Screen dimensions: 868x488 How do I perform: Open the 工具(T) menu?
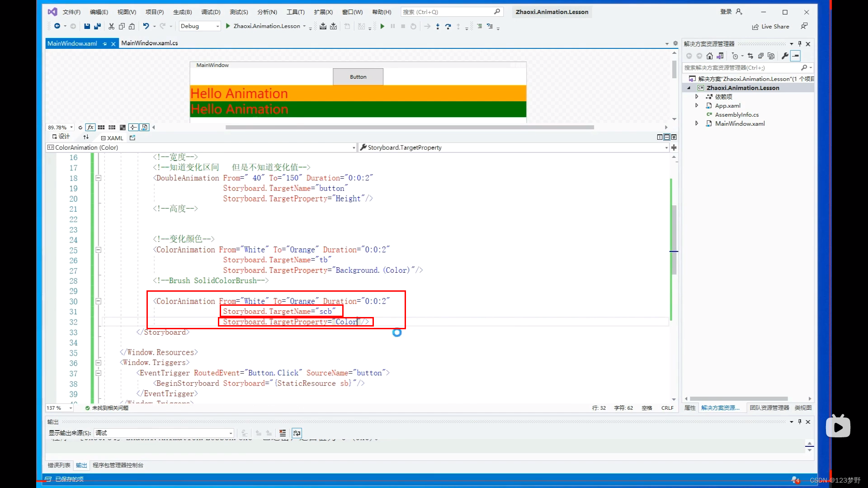tap(296, 12)
